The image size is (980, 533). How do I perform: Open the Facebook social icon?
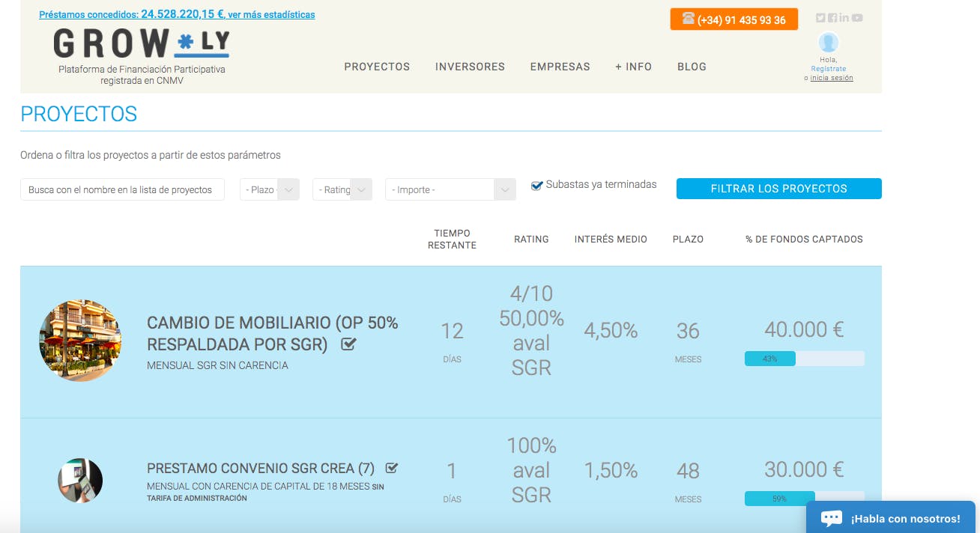point(832,18)
